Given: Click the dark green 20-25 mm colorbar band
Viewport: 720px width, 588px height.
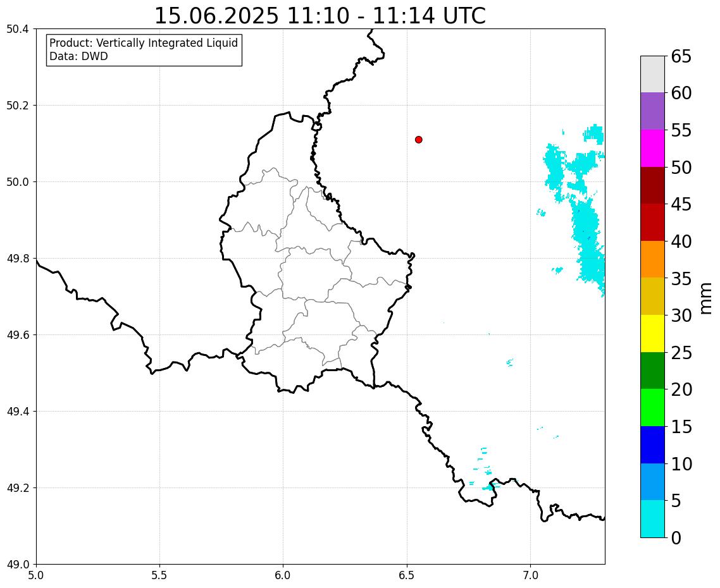Looking at the screenshot, I should click(x=652, y=371).
